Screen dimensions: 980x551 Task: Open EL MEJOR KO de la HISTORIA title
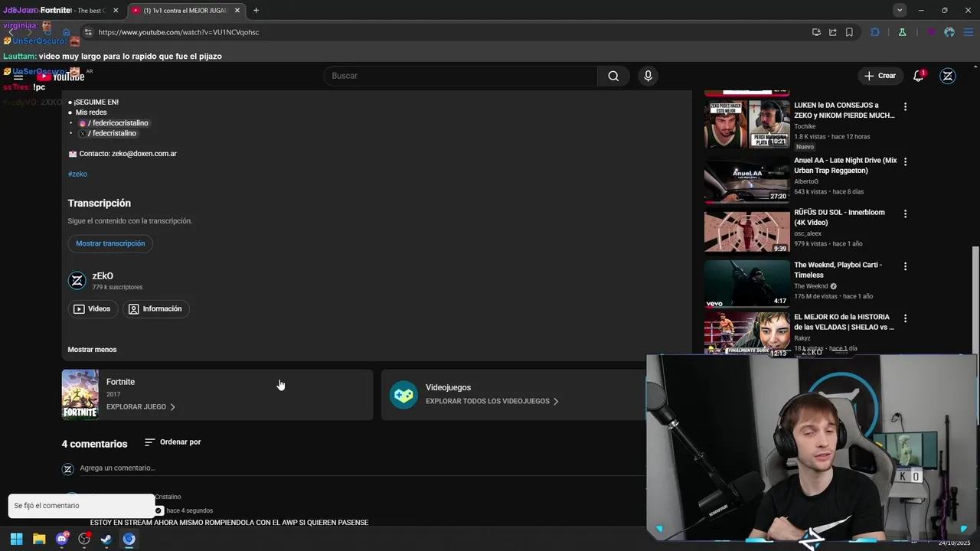844,322
